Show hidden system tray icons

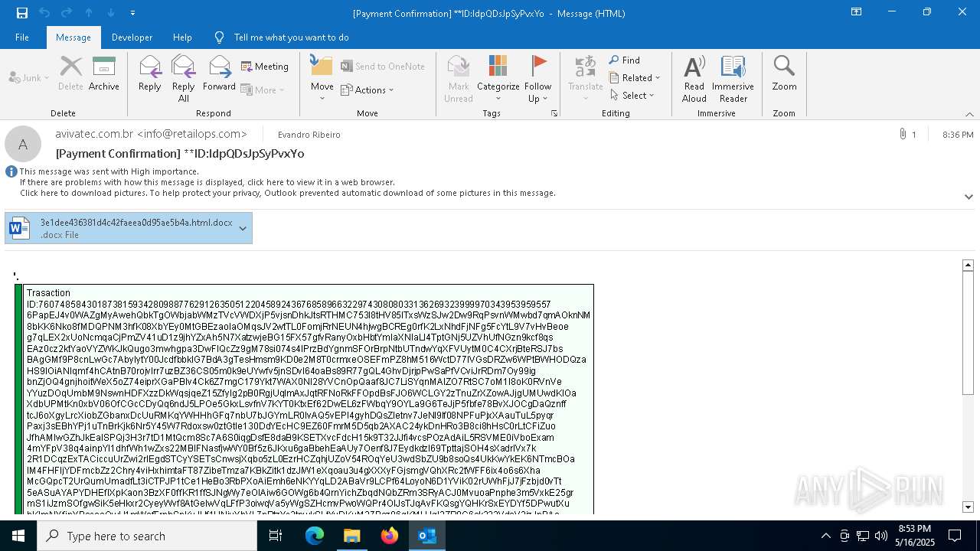point(825,536)
